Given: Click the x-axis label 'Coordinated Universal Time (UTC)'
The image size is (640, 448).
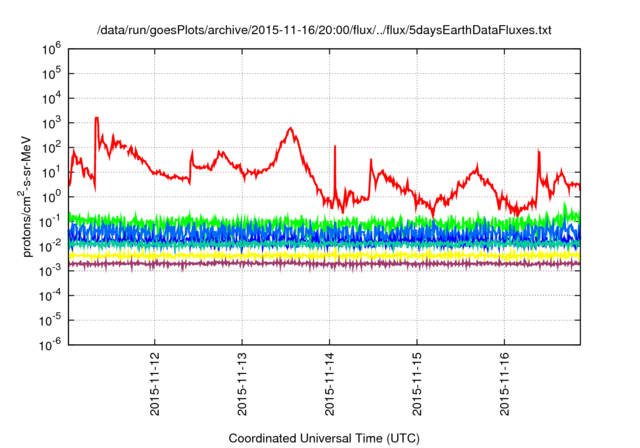Looking at the screenshot, I should click(324, 438).
